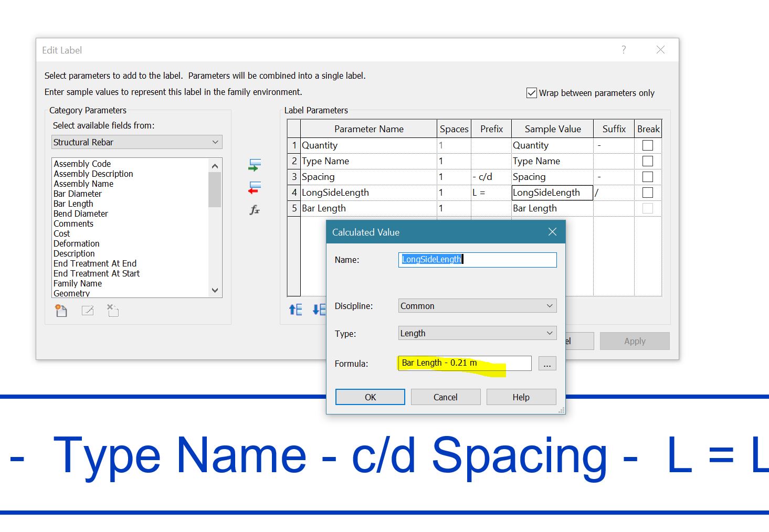
Task: Open the formula builder via ellipsis button
Action: point(547,363)
